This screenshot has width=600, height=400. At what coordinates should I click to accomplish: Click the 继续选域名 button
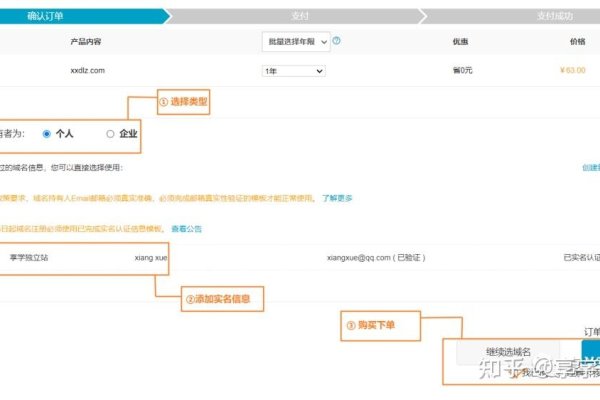[x=508, y=351]
